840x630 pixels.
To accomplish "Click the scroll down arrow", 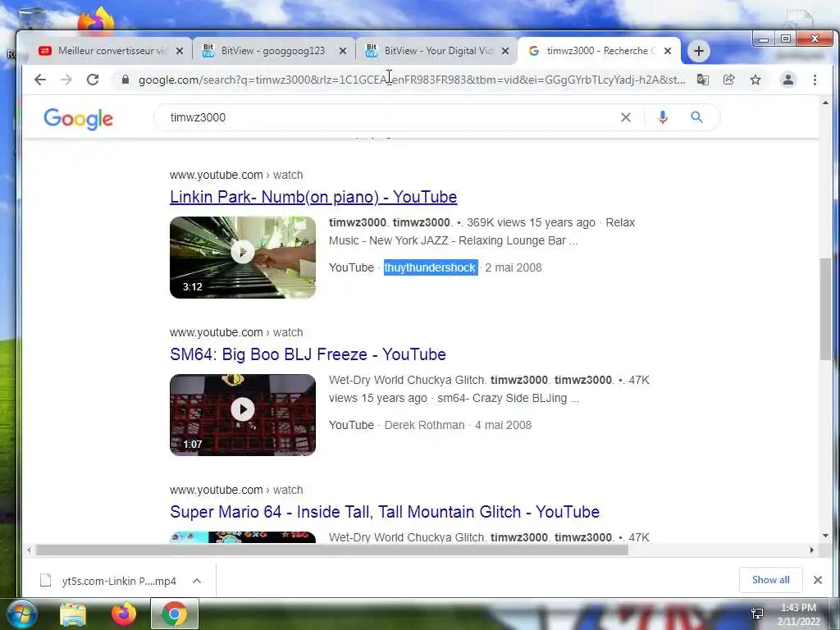I will pos(825,536).
